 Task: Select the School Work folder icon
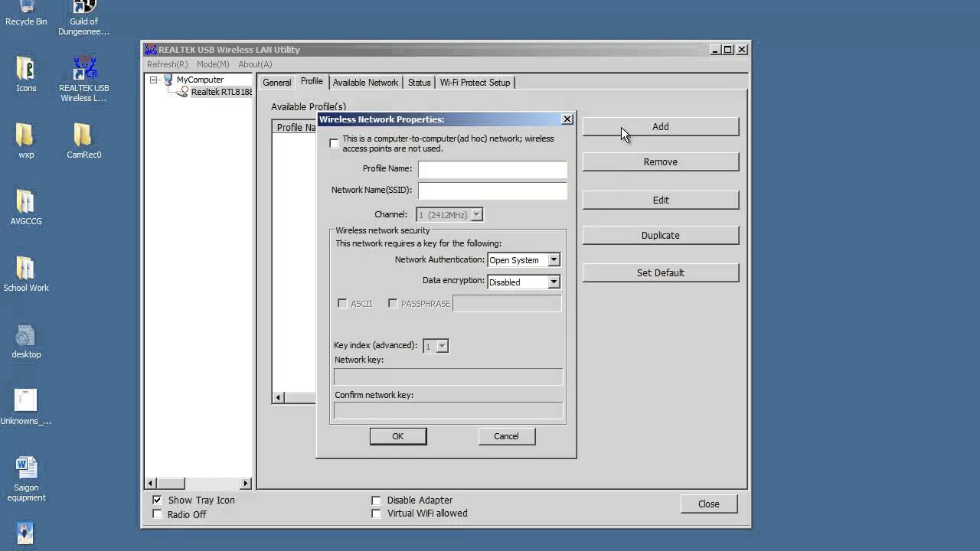(x=26, y=274)
